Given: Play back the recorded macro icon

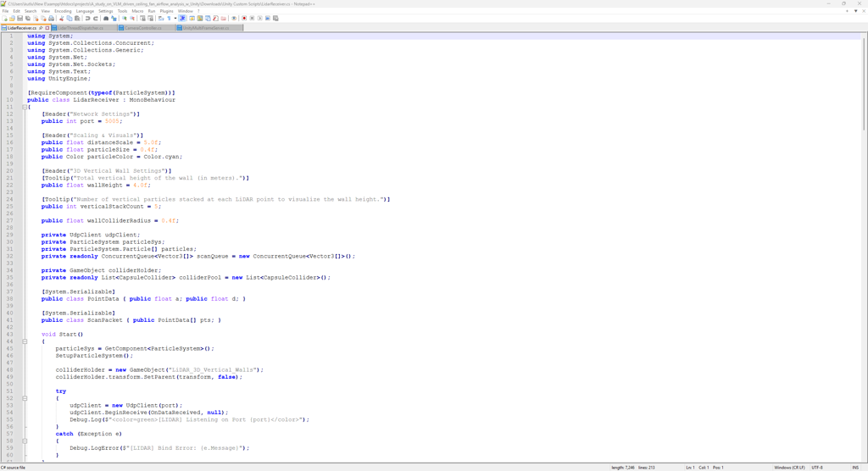Looking at the screenshot, I should [x=259, y=19].
